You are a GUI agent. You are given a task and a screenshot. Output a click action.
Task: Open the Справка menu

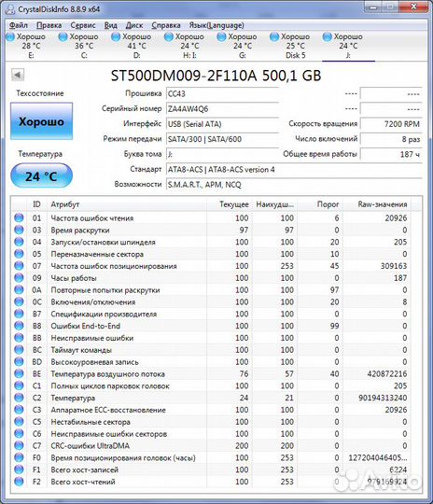(x=166, y=25)
